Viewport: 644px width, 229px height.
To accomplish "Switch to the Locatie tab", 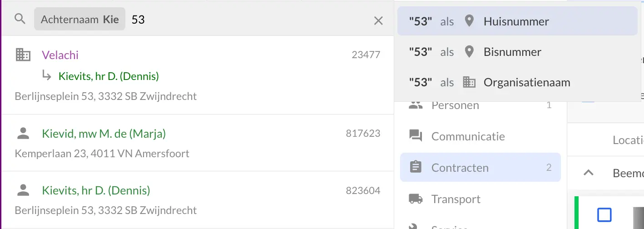I will pyautogui.click(x=628, y=140).
